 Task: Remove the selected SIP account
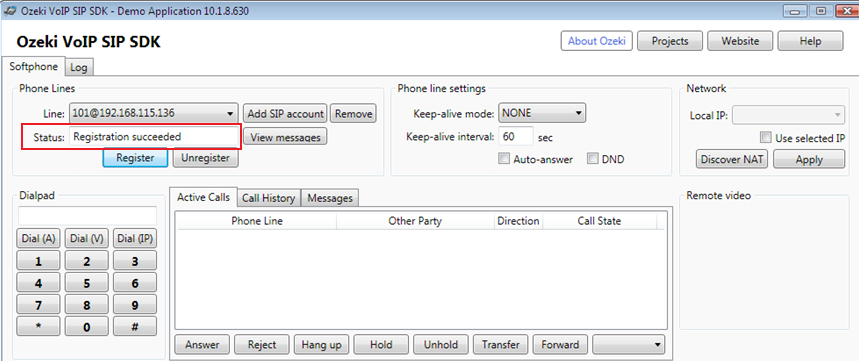tap(353, 114)
